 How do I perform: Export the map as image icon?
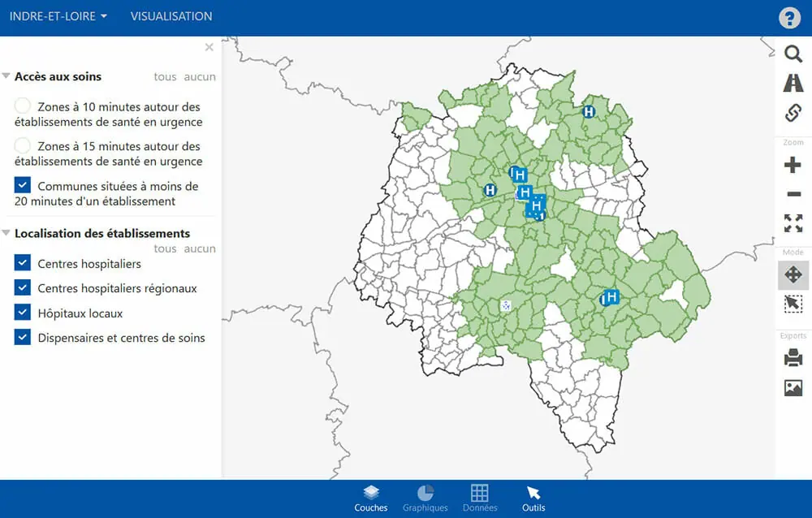point(793,387)
